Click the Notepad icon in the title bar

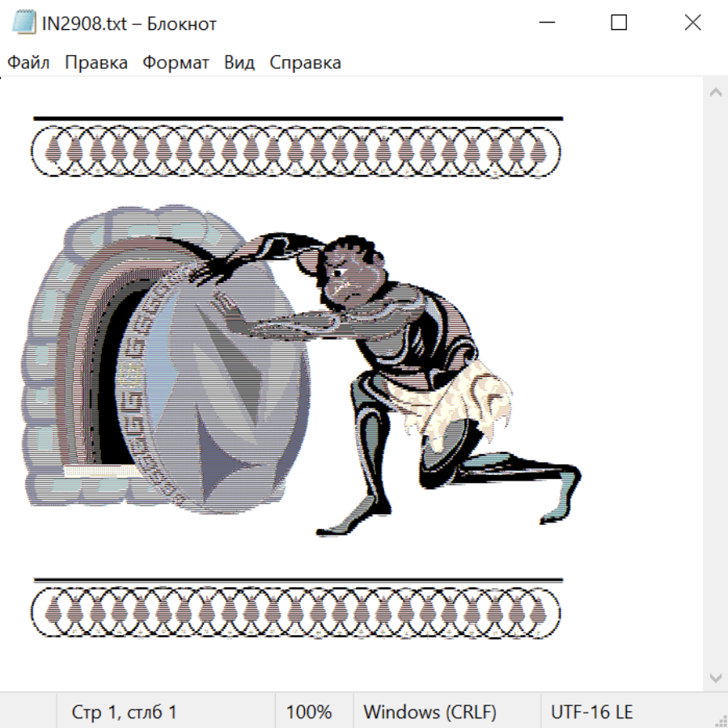click(x=24, y=23)
